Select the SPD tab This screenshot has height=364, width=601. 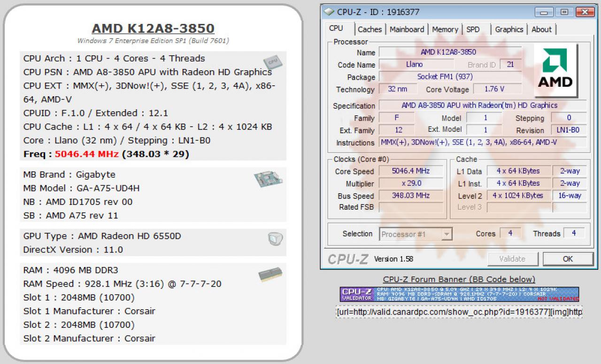click(473, 29)
